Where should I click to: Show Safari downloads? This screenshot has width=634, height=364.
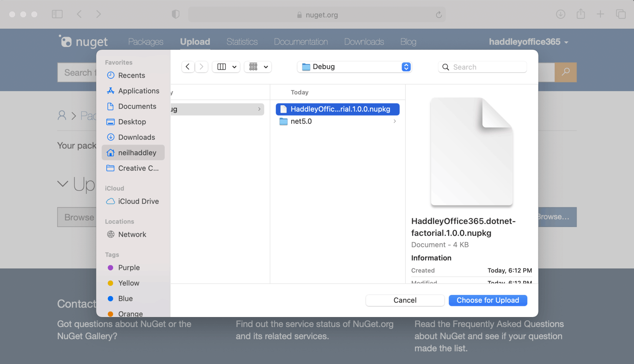560,14
